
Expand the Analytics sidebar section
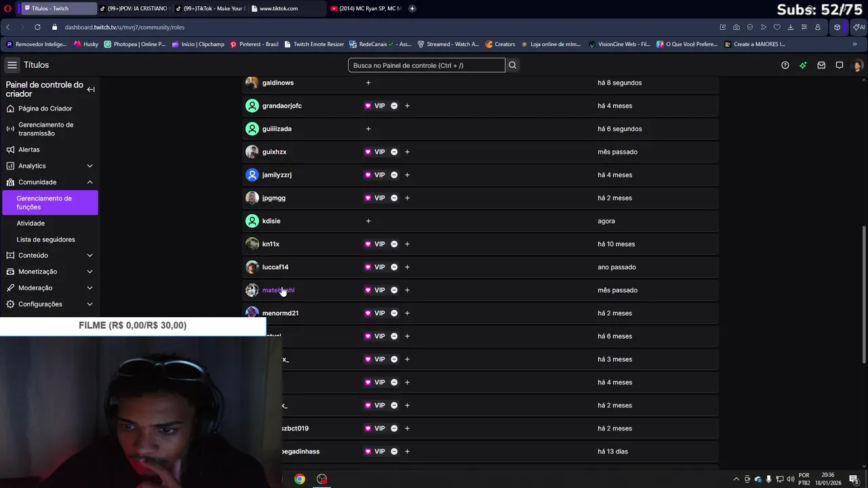(90, 166)
